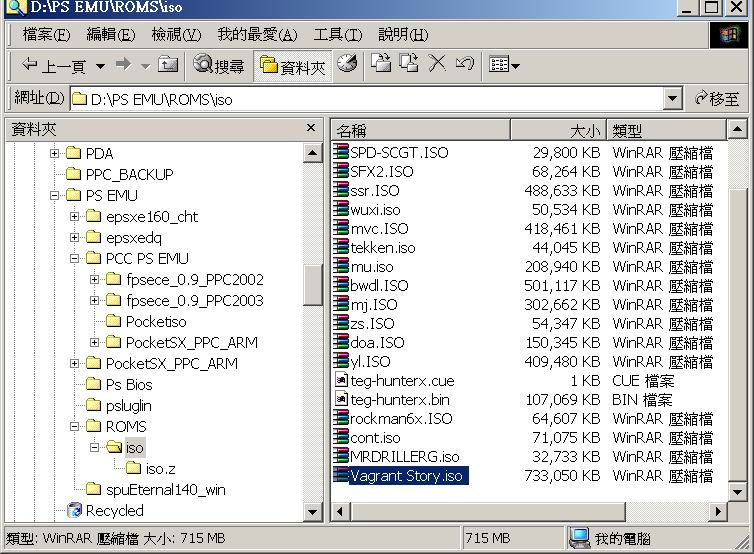Toggle the 資料夾 folders pane button
This screenshot has width=754, height=554.
pyautogui.click(x=292, y=66)
